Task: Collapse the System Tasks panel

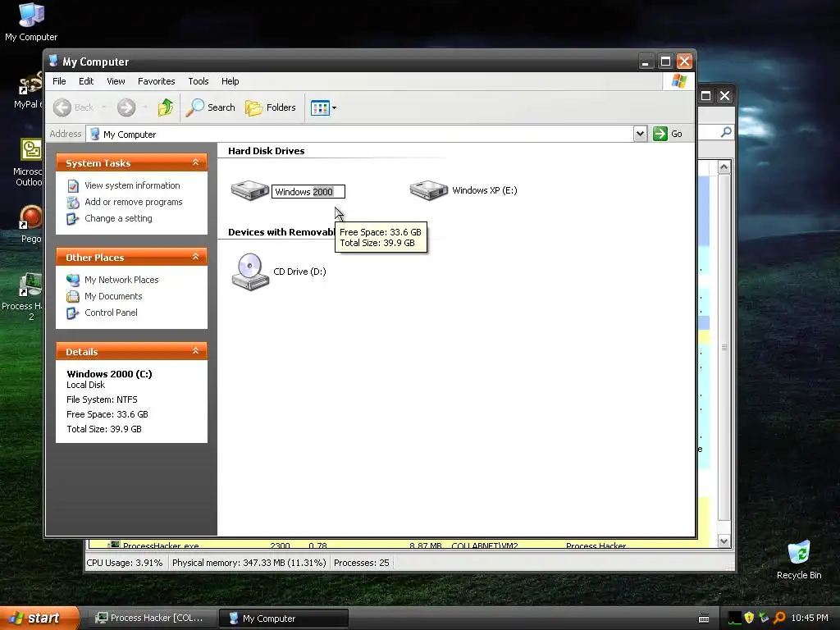Action: [x=195, y=162]
